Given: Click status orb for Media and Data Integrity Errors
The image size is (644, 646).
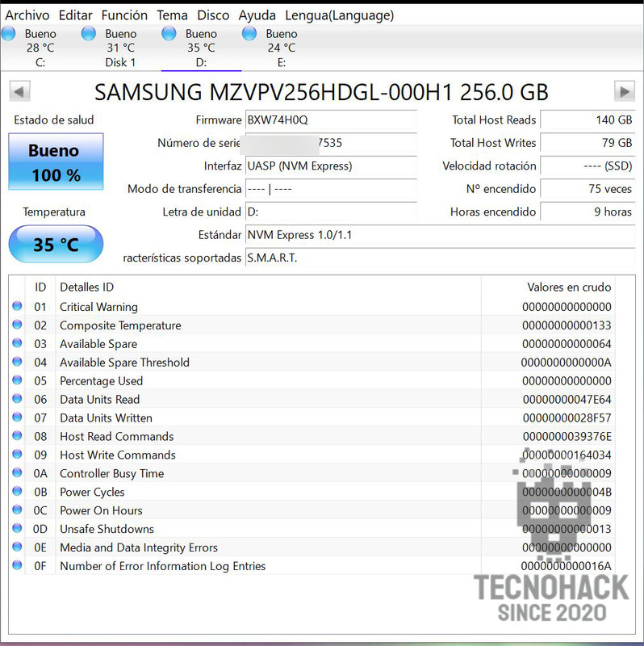Looking at the screenshot, I should click(17, 547).
